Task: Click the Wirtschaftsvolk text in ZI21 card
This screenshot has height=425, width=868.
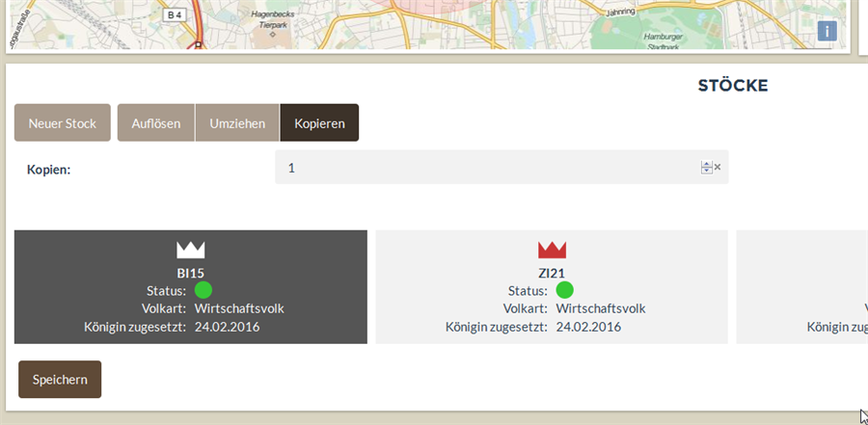Action: coord(601,308)
